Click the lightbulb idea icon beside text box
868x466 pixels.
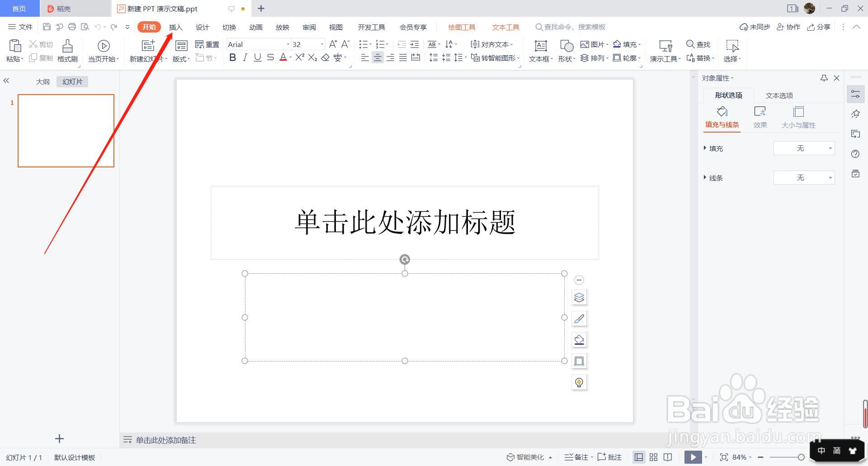click(579, 382)
